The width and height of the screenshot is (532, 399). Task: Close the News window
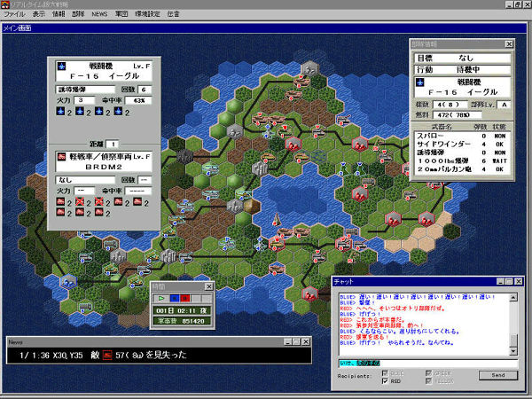[306, 341]
